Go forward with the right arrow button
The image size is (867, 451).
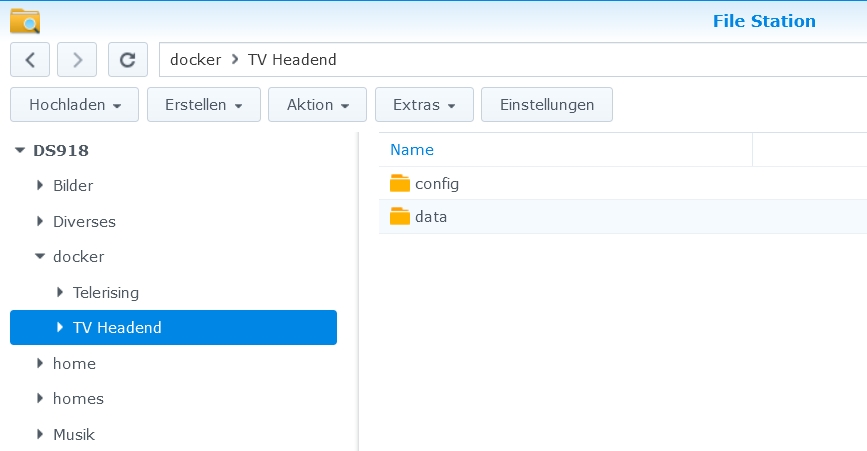click(77, 60)
